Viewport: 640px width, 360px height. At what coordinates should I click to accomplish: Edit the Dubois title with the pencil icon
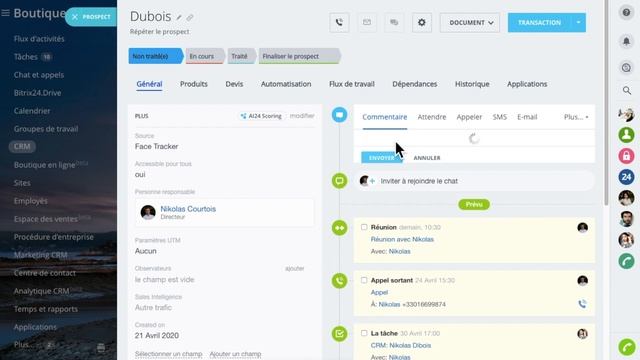pyautogui.click(x=179, y=18)
